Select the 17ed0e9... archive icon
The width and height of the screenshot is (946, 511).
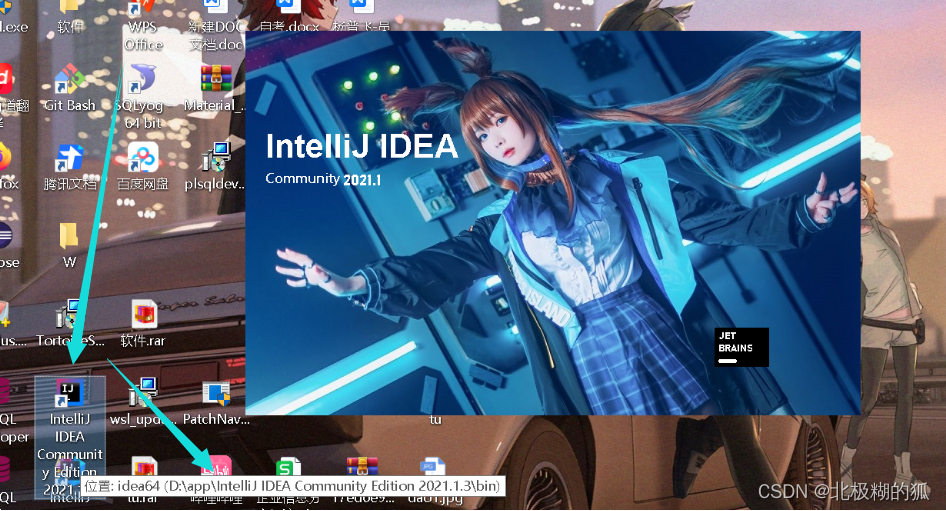point(362,468)
